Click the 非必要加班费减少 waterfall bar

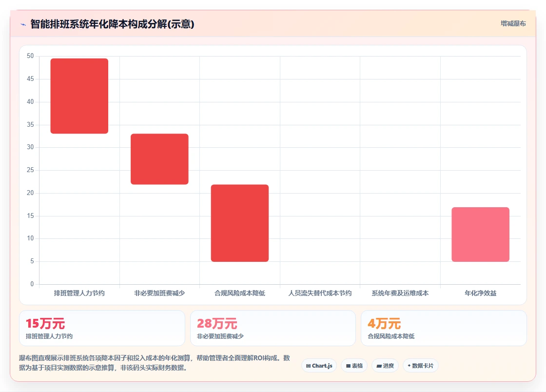pyautogui.click(x=159, y=159)
